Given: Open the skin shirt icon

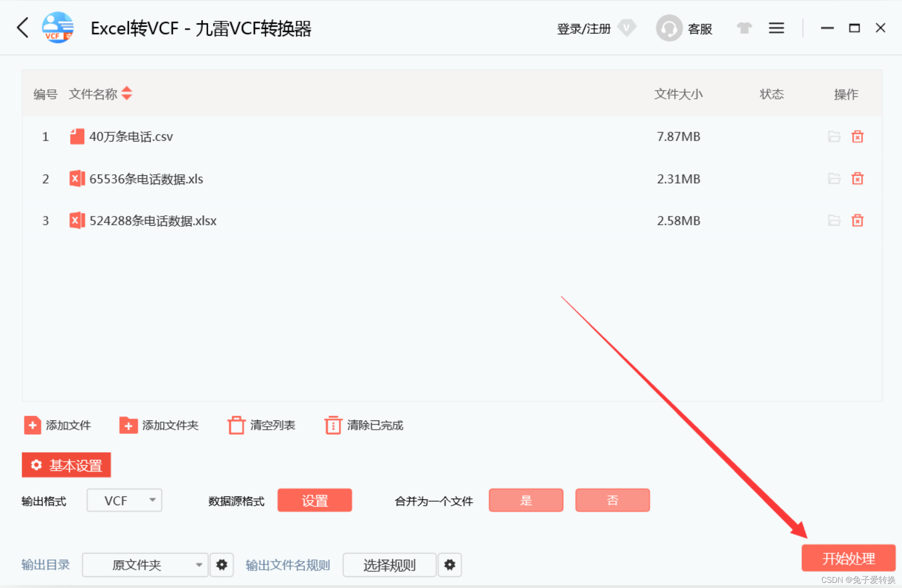Looking at the screenshot, I should coord(744,28).
